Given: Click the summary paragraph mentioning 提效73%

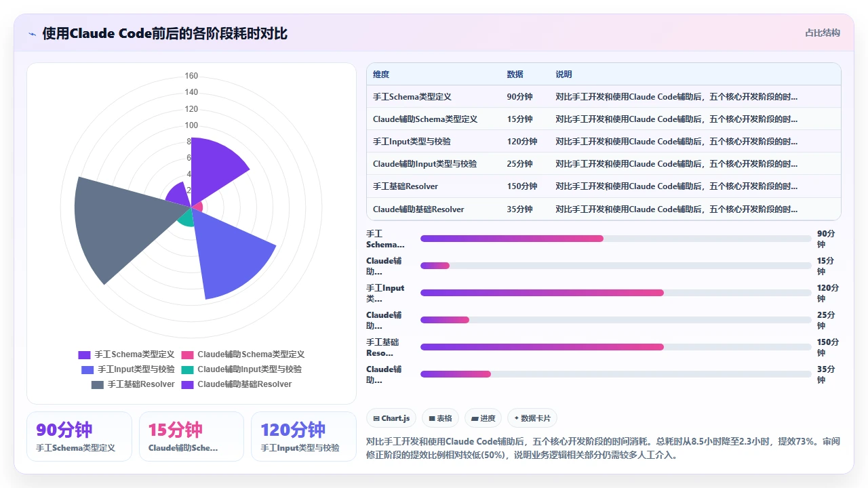Looking at the screenshot, I should 603,448.
